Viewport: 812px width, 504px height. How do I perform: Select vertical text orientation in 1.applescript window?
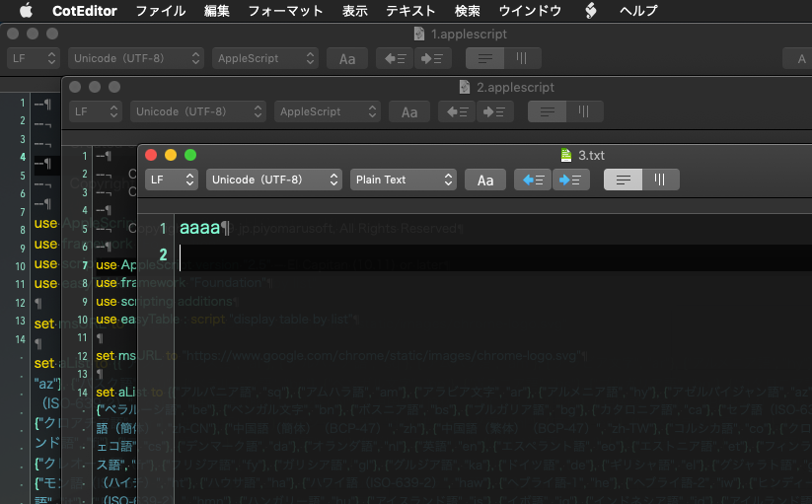pyautogui.click(x=522, y=58)
